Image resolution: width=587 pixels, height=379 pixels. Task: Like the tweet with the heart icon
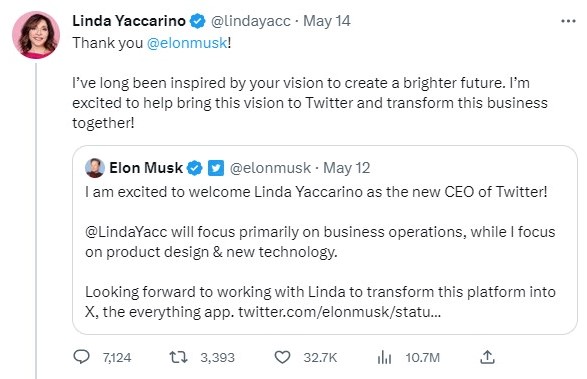[x=282, y=357]
